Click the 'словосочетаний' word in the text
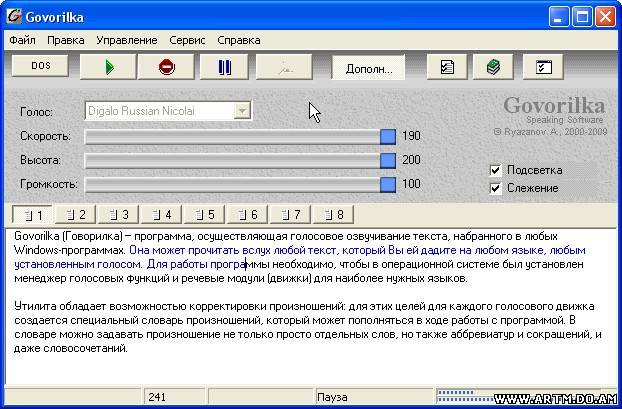Viewport: 622px width, 409px height. pos(85,349)
